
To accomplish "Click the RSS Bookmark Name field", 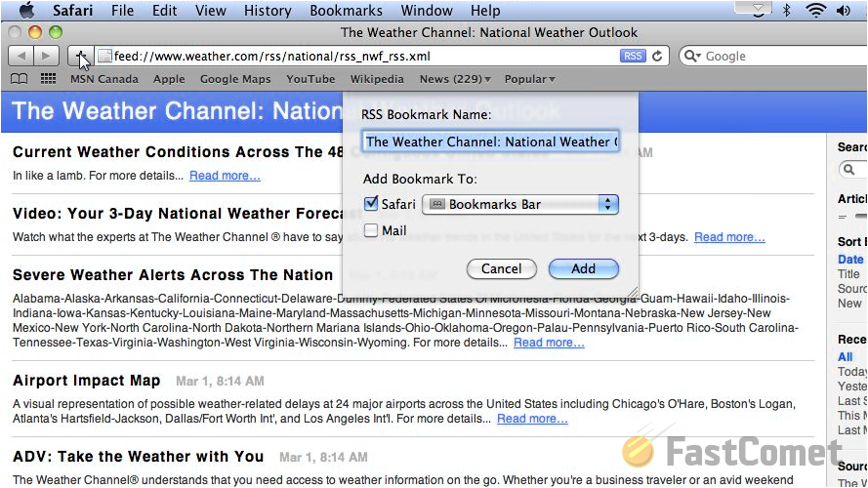I will click(490, 142).
